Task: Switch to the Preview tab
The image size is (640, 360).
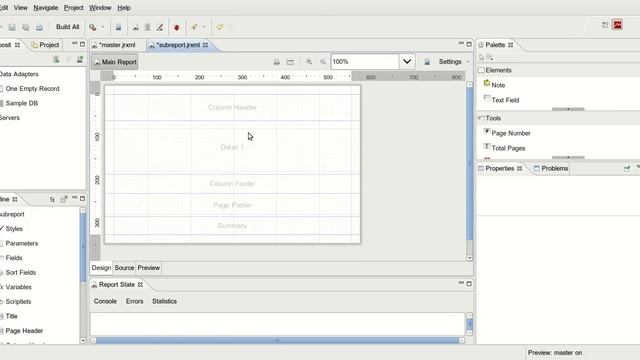Action: pyautogui.click(x=149, y=268)
